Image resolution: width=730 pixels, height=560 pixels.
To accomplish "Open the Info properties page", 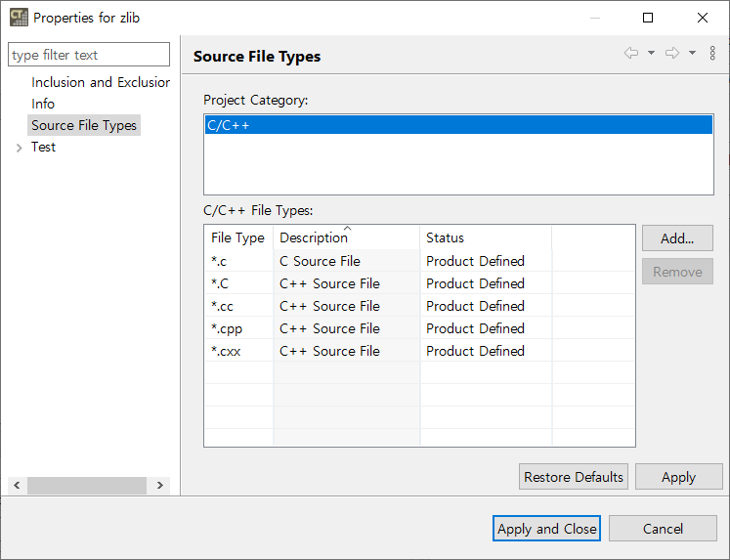I will pos(43,104).
